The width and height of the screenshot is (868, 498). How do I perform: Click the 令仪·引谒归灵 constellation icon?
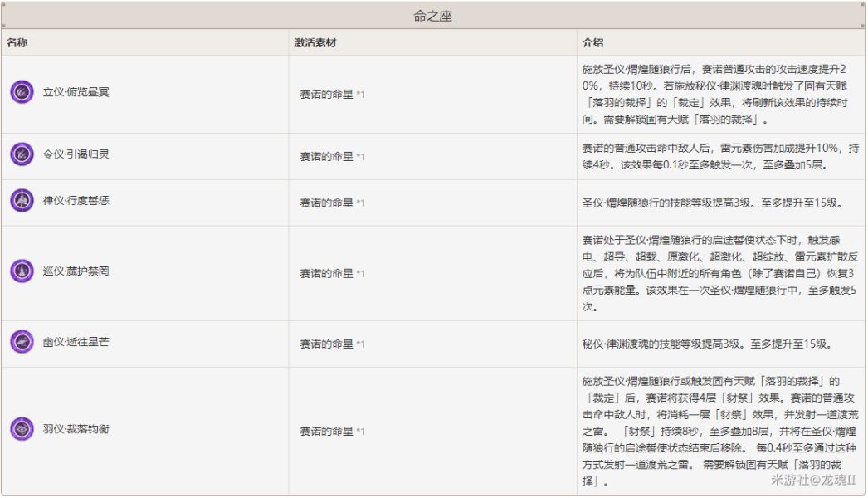pyautogui.click(x=22, y=154)
